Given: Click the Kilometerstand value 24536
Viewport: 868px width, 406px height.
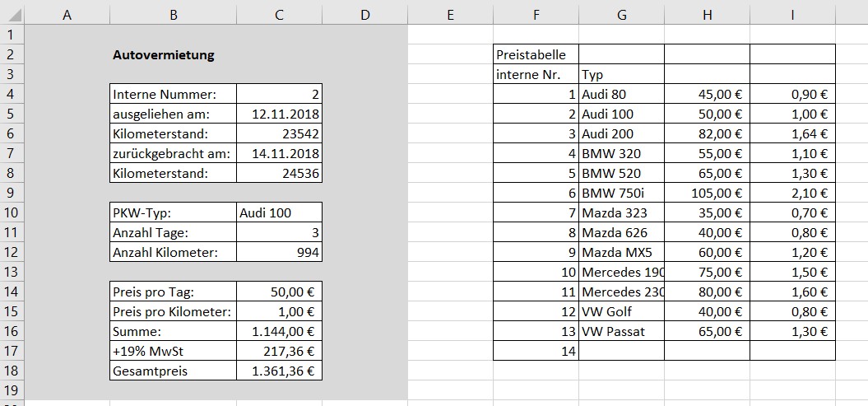Looking at the screenshot, I should coord(279,173).
